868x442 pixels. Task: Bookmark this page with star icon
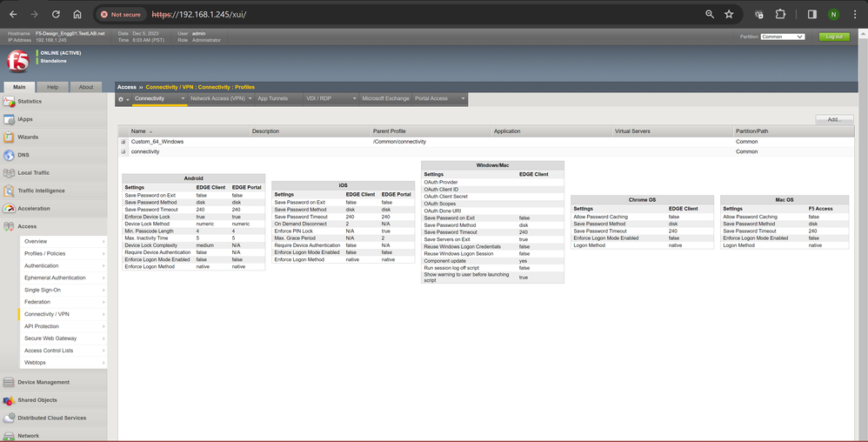729,15
